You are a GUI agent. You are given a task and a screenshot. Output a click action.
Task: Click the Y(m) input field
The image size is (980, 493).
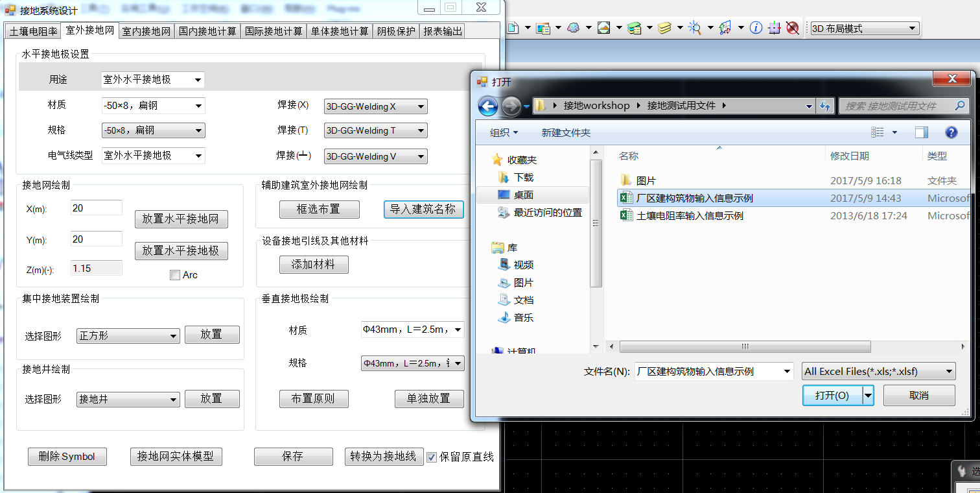[96, 239]
